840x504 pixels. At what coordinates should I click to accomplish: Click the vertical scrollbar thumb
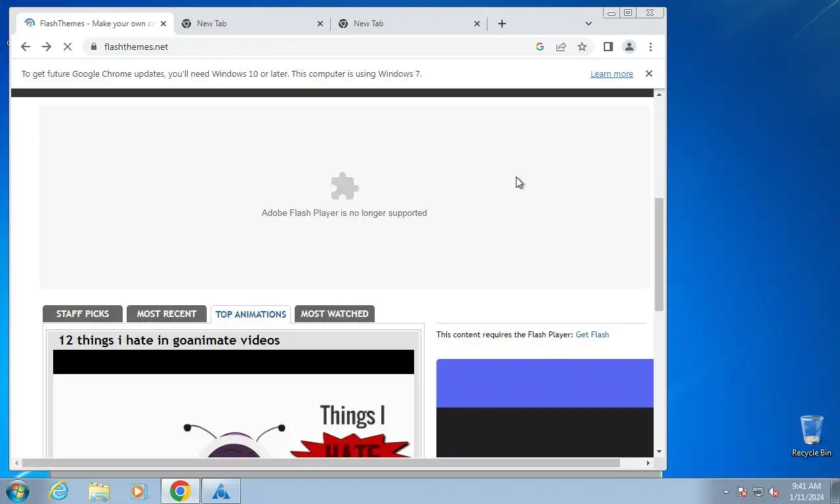pyautogui.click(x=660, y=255)
